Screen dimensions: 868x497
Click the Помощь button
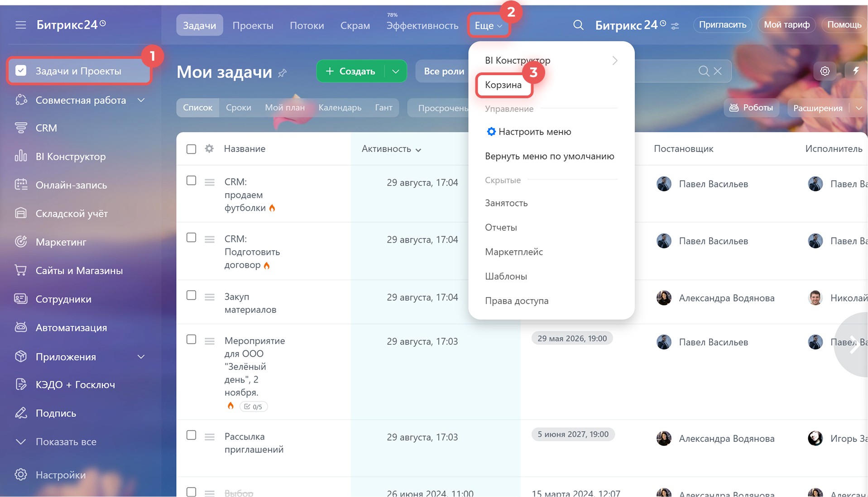coord(844,25)
